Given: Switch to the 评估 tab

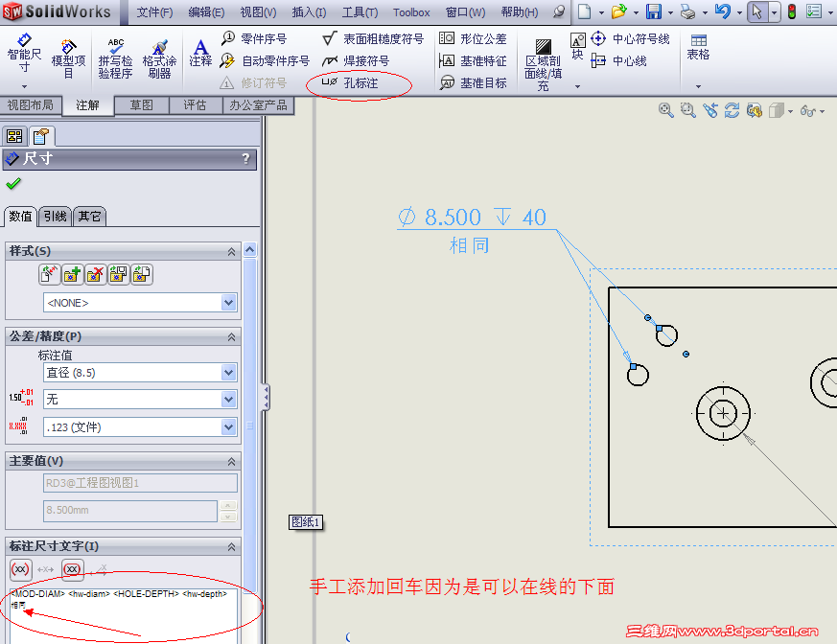Looking at the screenshot, I should click(x=195, y=105).
